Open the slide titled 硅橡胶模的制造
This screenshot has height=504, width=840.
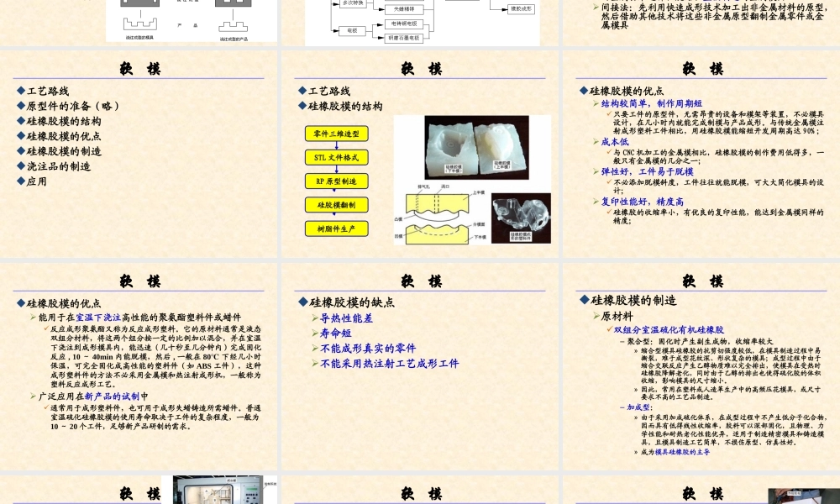pos(701,367)
